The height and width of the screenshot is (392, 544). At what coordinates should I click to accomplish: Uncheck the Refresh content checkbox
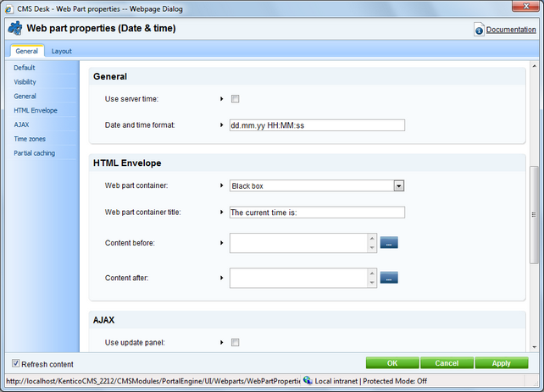(16, 363)
